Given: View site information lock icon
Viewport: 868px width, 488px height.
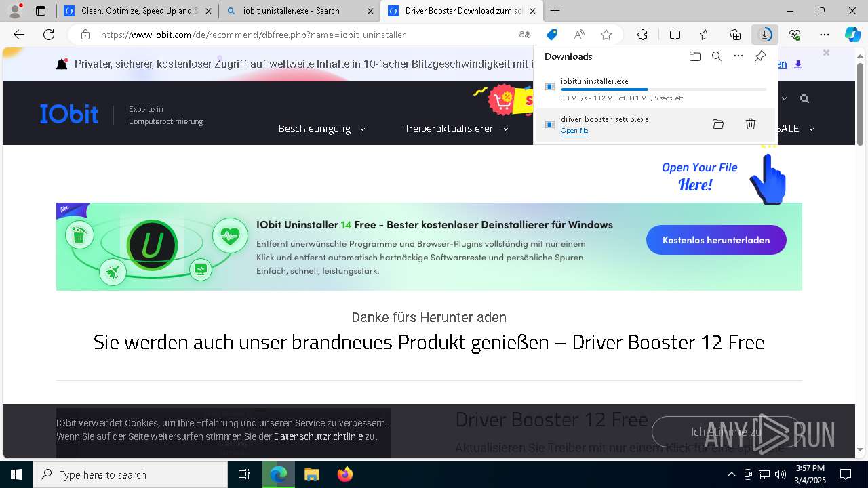Looking at the screenshot, I should [85, 35].
